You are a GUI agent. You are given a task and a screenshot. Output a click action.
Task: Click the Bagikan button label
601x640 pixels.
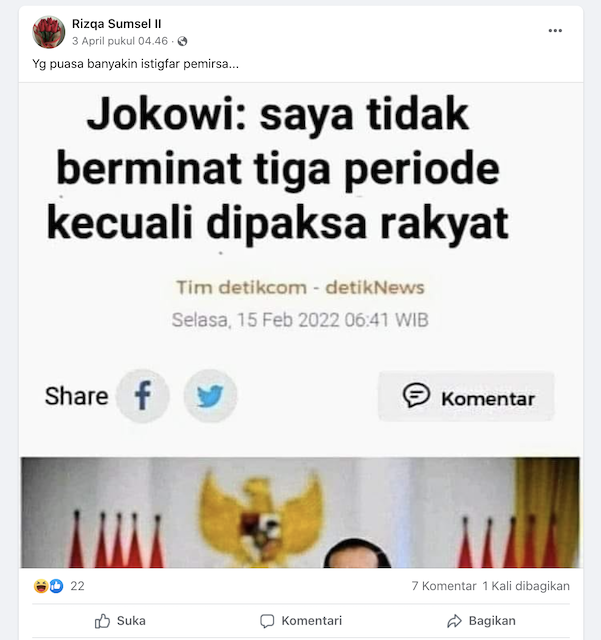[492, 621]
